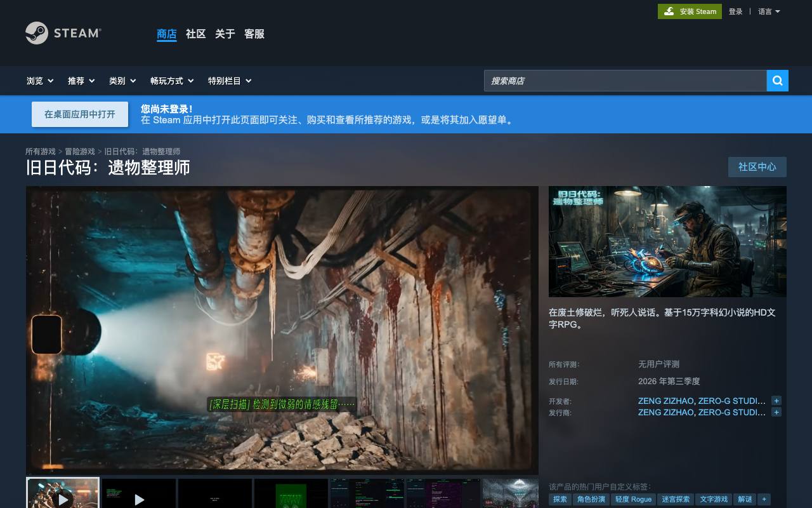
Task: Click the release date 2026 年第三季度
Action: (x=669, y=381)
